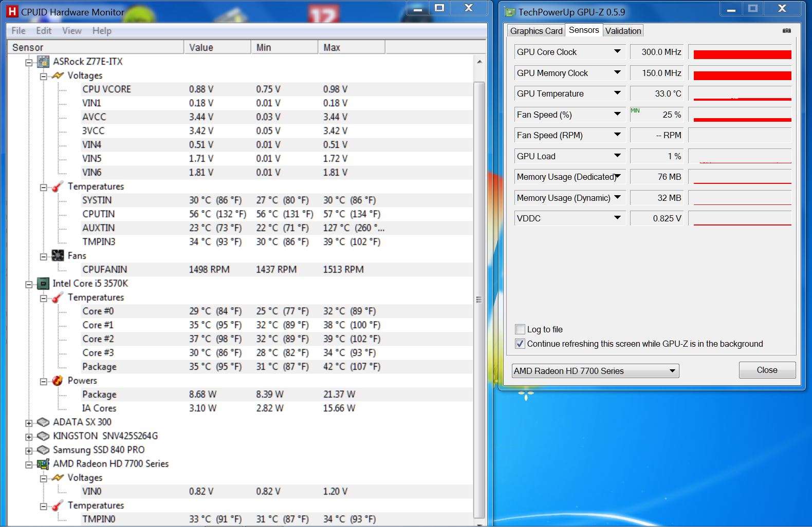Click the CPU chip icon beside Intel Core i5 3570K
Viewport: 812px width, 527px height.
44,284
